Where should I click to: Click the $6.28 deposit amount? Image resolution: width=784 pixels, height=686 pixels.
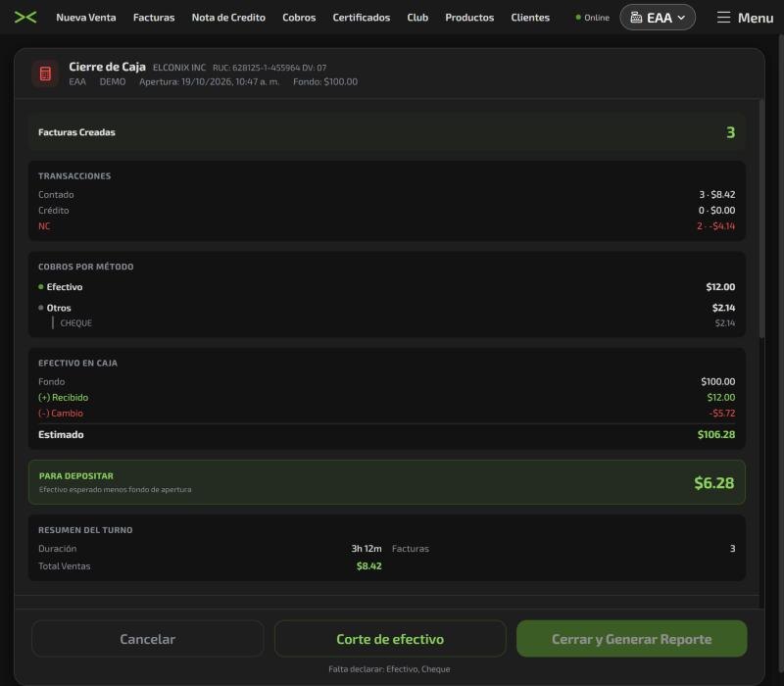(x=714, y=482)
